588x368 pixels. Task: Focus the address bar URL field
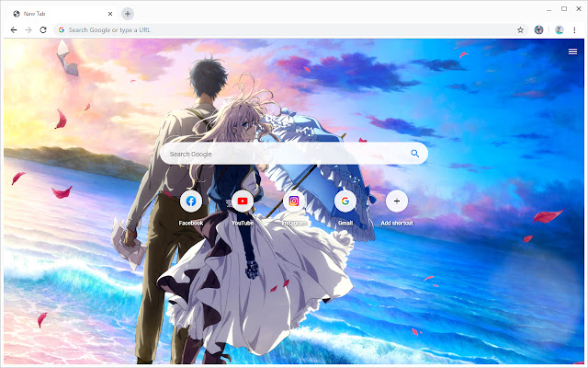(290, 30)
